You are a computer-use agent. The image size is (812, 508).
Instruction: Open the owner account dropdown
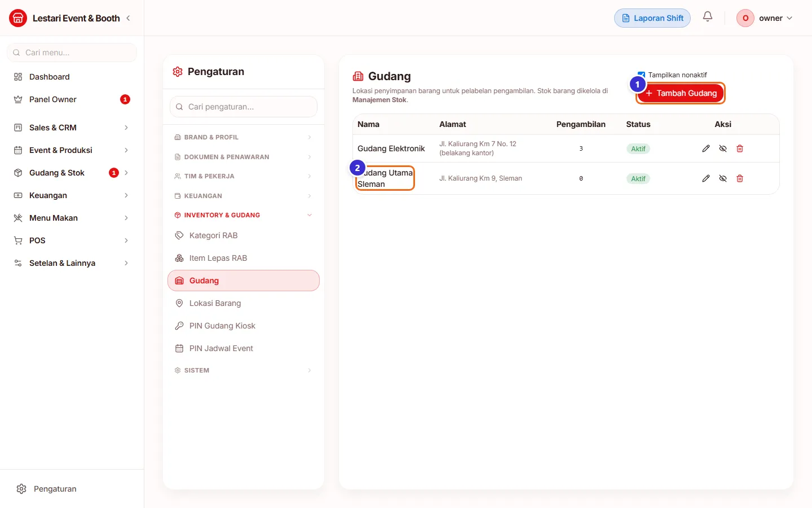click(765, 18)
